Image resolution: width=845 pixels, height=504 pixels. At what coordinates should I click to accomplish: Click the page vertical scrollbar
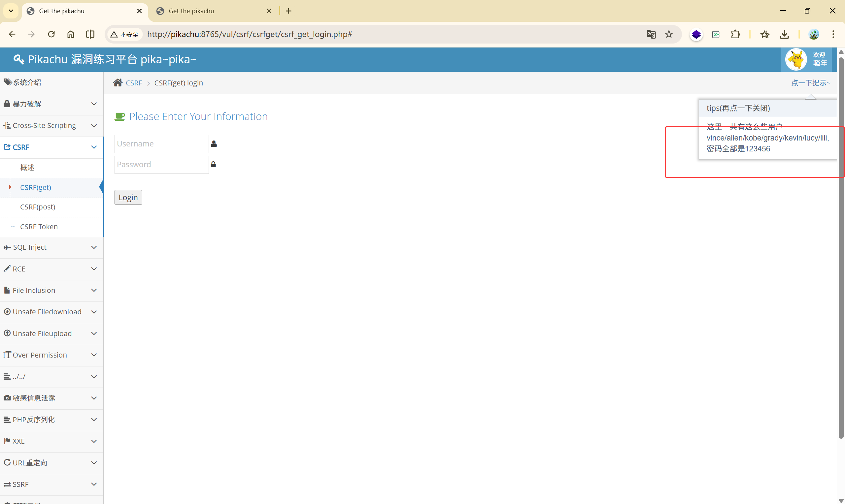coord(841,248)
